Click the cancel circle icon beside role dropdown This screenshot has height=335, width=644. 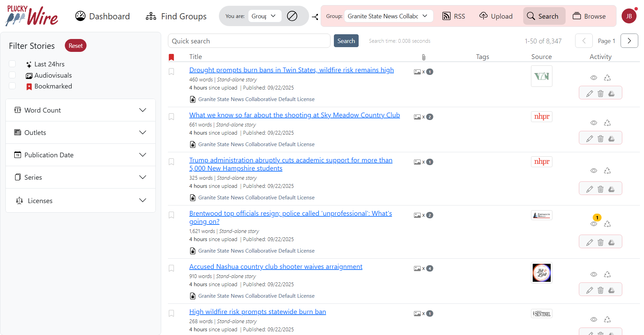[x=292, y=16]
